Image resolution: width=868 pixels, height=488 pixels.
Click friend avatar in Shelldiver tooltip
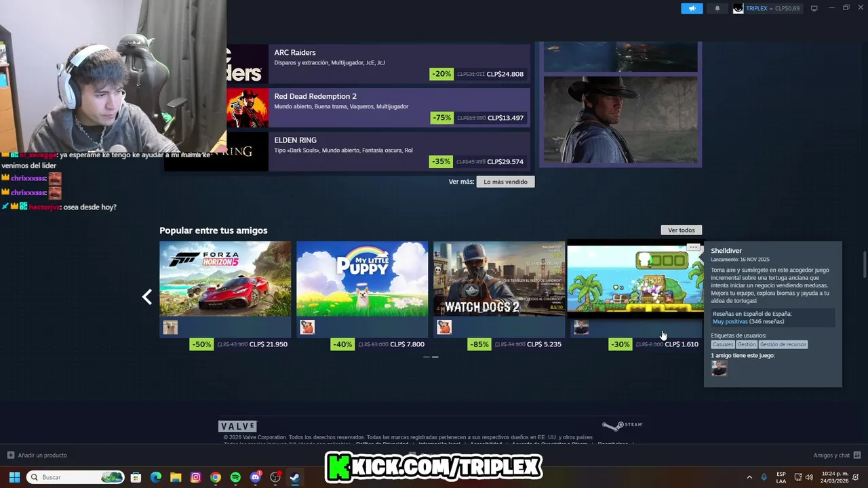[x=719, y=368]
